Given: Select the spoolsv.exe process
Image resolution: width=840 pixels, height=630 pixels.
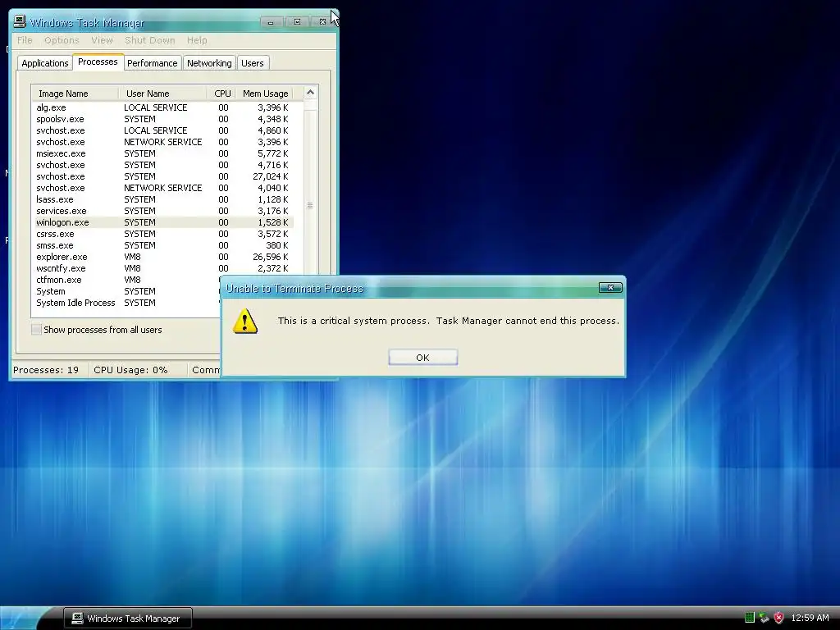Looking at the screenshot, I should pyautogui.click(x=163, y=119).
